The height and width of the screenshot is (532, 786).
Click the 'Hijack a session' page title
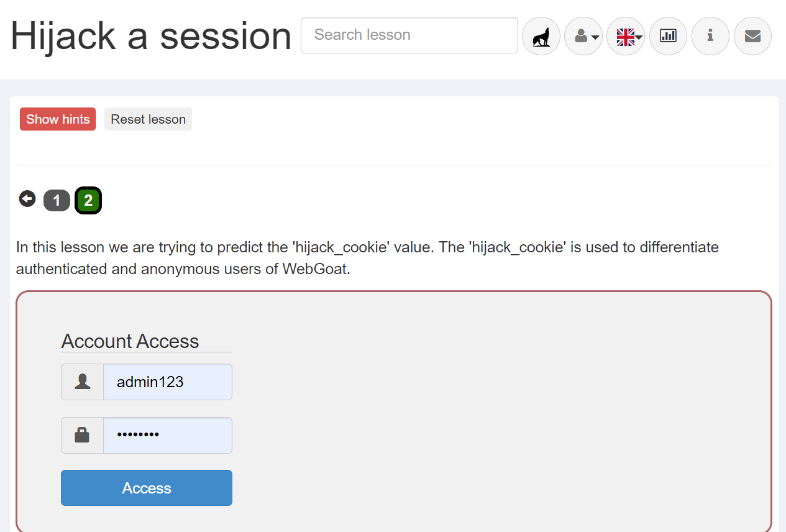pyautogui.click(x=151, y=36)
